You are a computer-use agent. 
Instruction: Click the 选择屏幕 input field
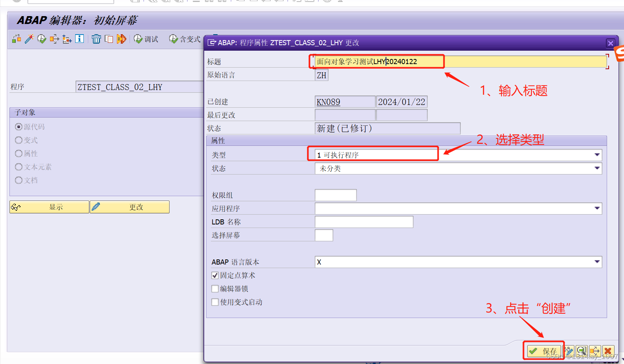(324, 235)
